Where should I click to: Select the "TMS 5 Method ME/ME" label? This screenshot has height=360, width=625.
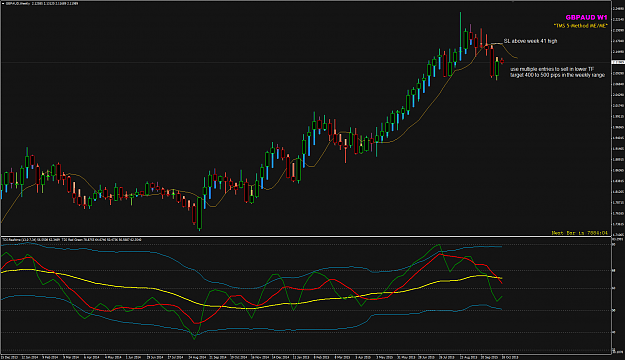point(580,26)
